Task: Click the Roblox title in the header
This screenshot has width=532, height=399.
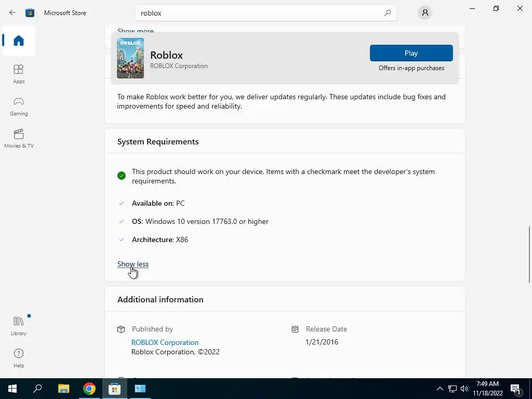Action: (x=166, y=55)
